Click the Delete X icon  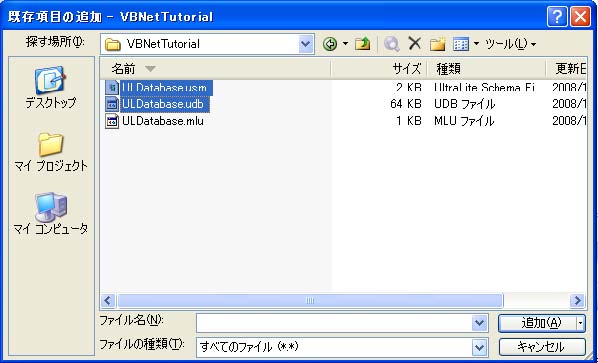point(415,44)
